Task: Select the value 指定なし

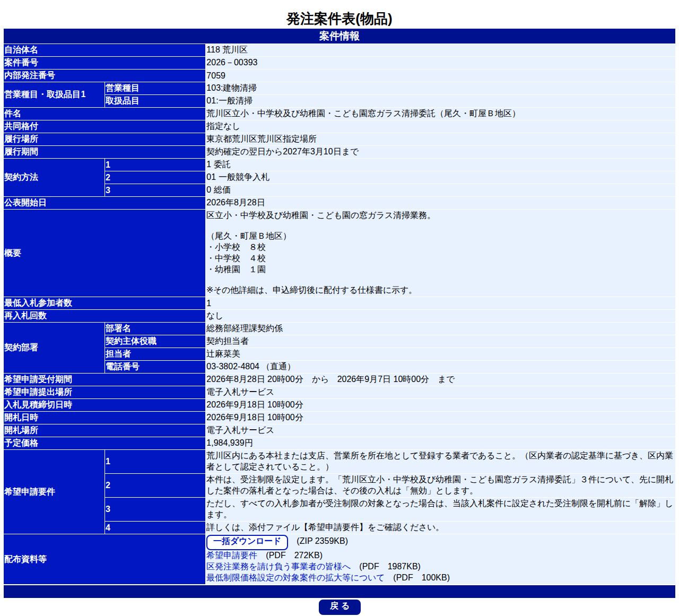Action: [x=223, y=126]
